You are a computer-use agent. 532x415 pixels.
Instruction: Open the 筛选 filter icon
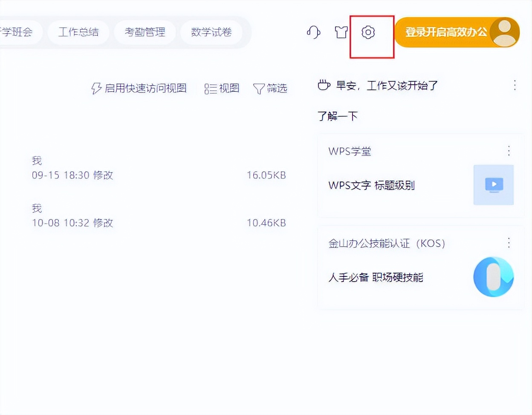pos(259,88)
